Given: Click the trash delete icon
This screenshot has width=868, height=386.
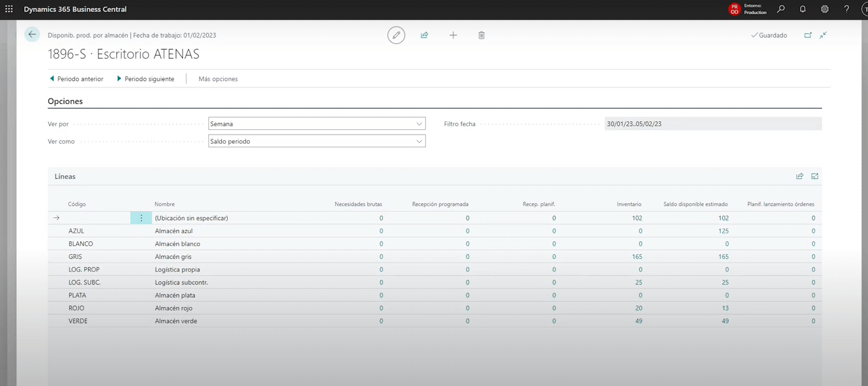Looking at the screenshot, I should (x=481, y=35).
